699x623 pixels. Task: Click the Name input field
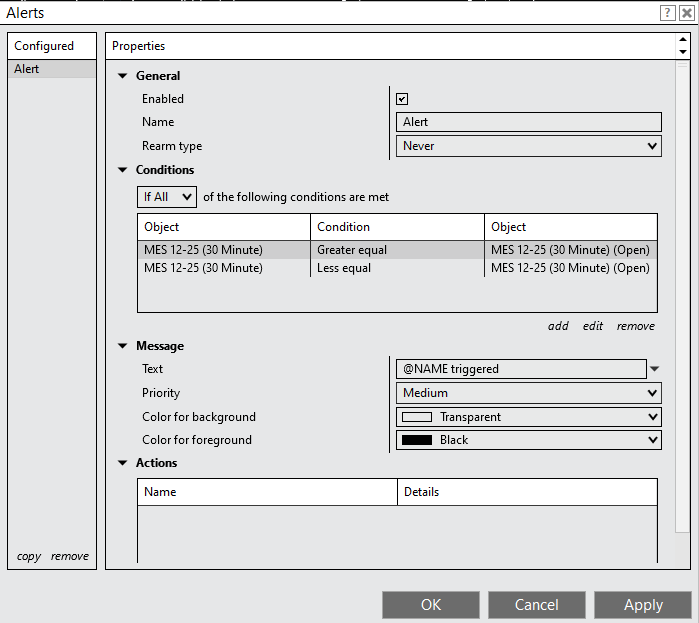click(x=528, y=122)
